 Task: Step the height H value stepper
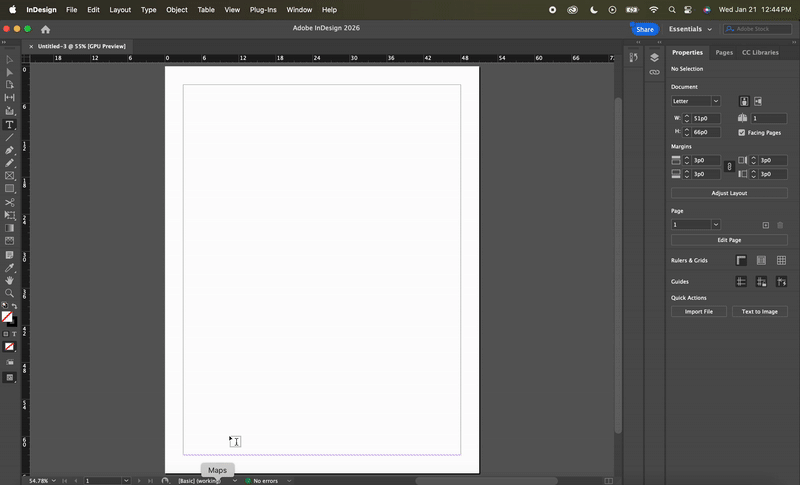click(687, 132)
